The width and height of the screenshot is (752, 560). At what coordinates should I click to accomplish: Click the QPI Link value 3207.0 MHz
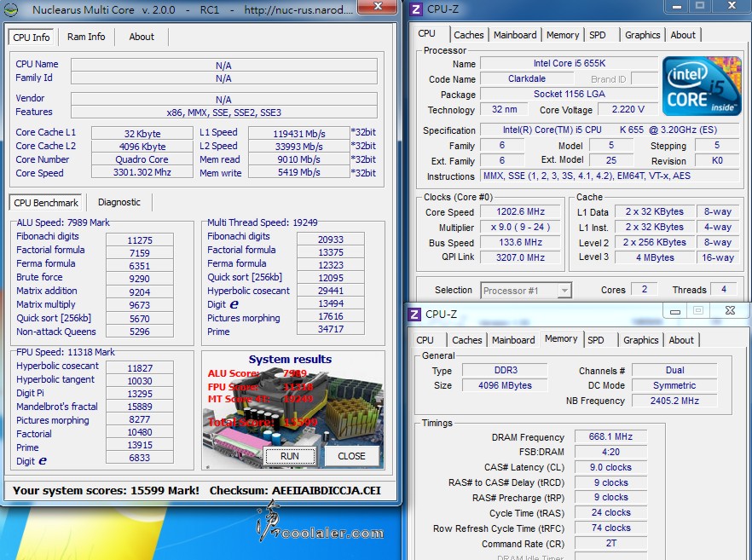point(520,257)
